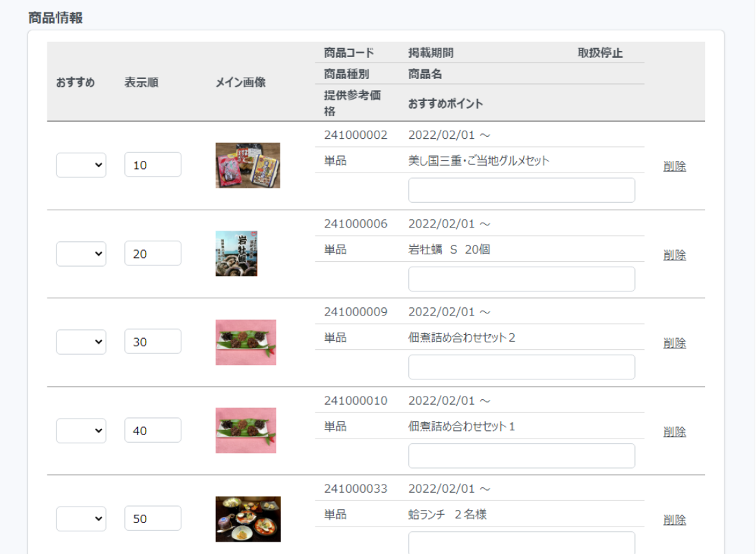Viewport: 756px width, 554px height.
Task: Open the 岩牡蠣 S 20個 product image
Action: click(x=236, y=254)
